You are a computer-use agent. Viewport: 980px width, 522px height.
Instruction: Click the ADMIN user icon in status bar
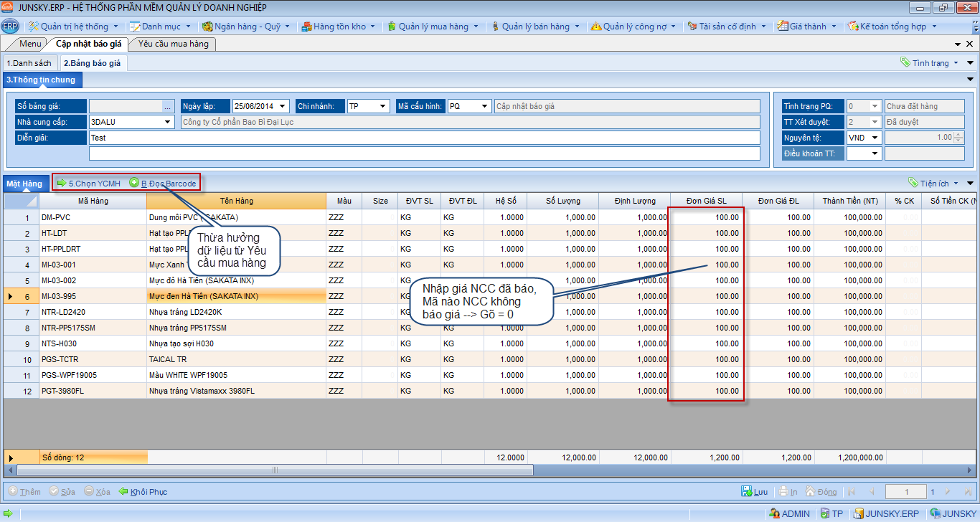(x=789, y=514)
